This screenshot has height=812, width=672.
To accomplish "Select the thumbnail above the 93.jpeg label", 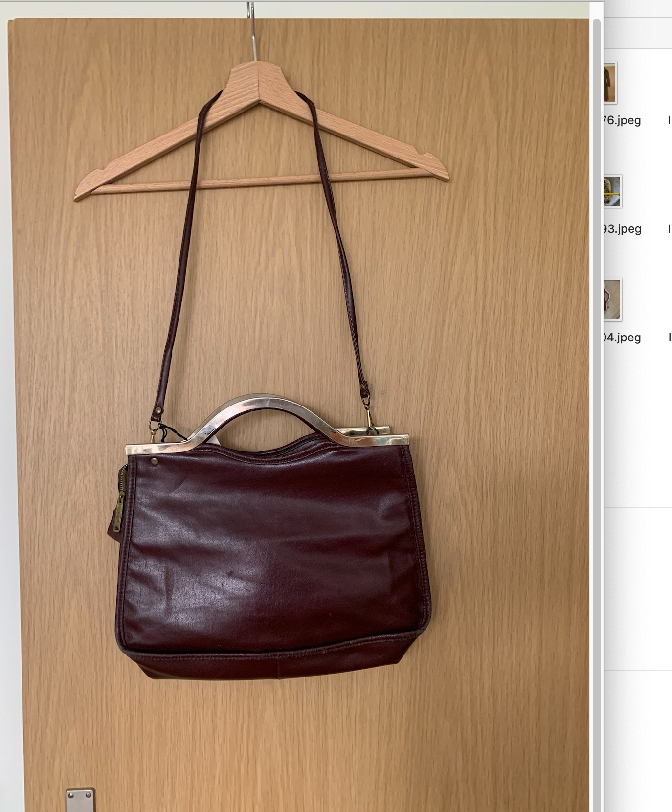I will (x=612, y=191).
